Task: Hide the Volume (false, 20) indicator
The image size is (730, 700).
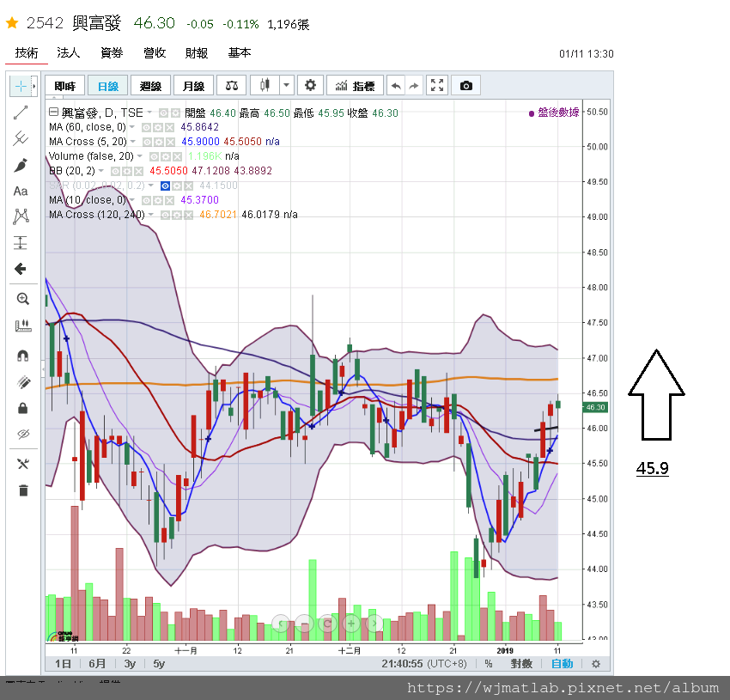Action: point(154,156)
